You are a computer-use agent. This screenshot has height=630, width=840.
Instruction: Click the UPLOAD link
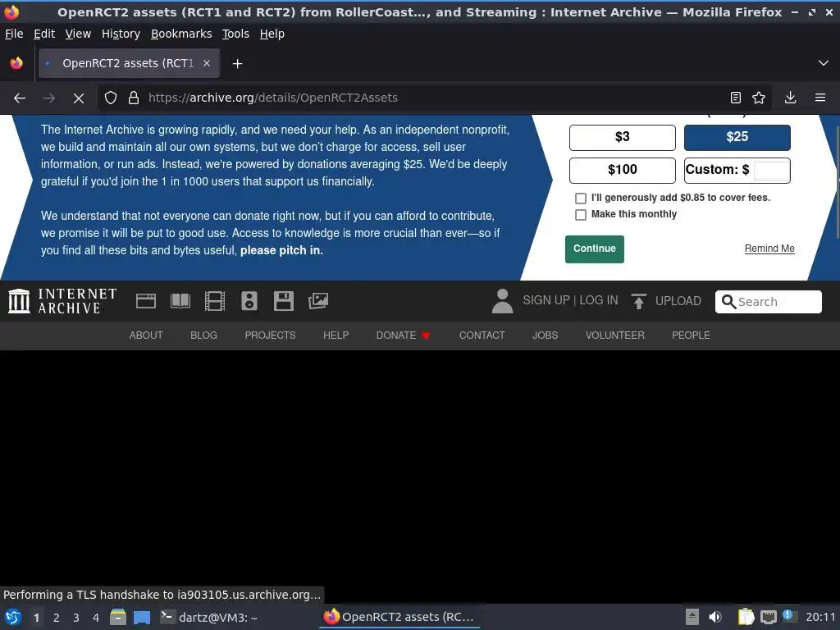click(678, 301)
